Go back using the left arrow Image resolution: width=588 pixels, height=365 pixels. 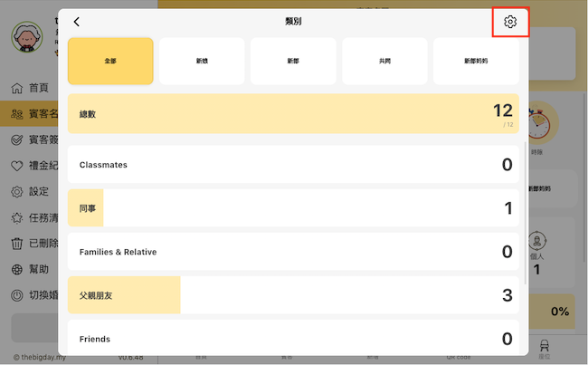(x=77, y=22)
